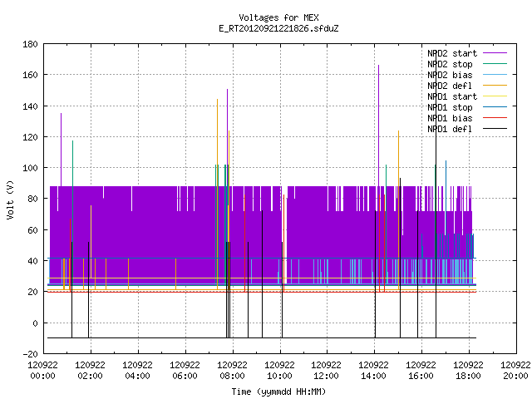
Task: Select the NPD2 start legend label
Action: coord(452,53)
